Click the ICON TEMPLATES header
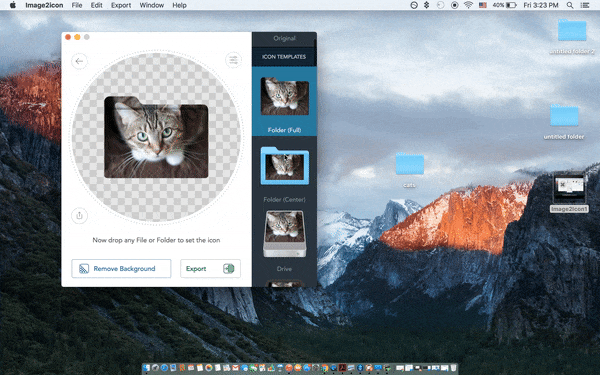This screenshot has height=375, width=600. tap(284, 57)
